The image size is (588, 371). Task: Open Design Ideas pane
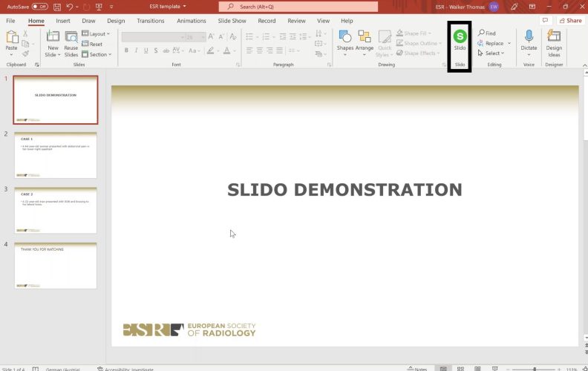554,43
